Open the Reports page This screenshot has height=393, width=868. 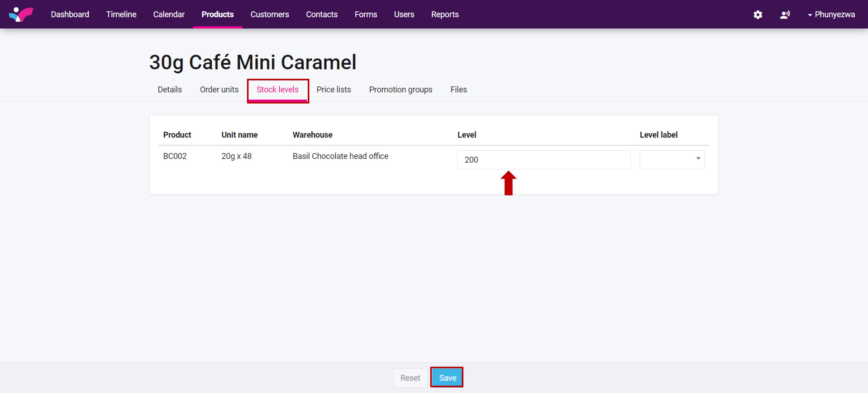click(445, 14)
